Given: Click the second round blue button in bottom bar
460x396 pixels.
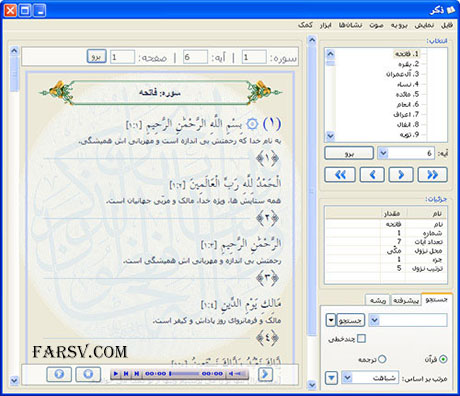Looking at the screenshot, I should 88,374.
